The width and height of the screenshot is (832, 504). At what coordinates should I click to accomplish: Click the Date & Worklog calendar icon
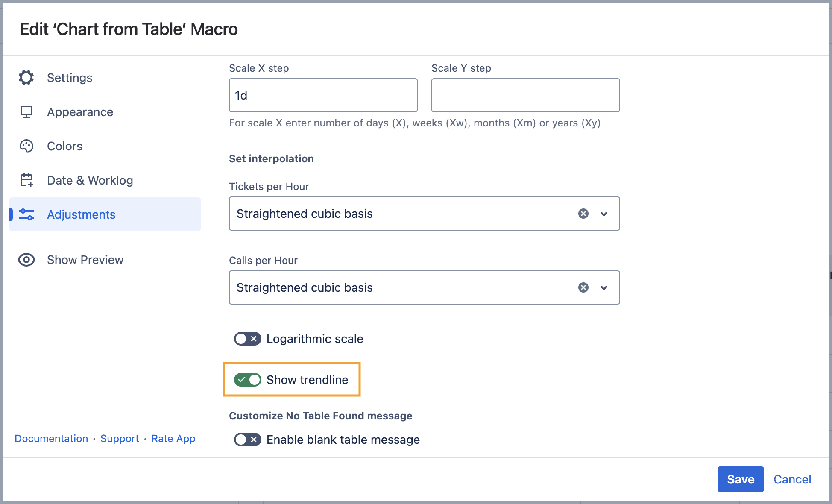click(x=26, y=180)
